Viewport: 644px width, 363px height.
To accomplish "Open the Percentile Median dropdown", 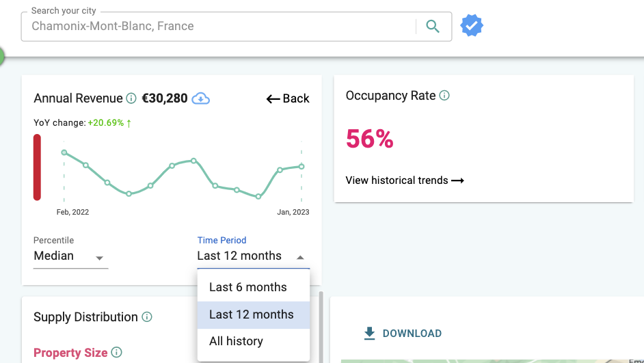I will click(70, 256).
